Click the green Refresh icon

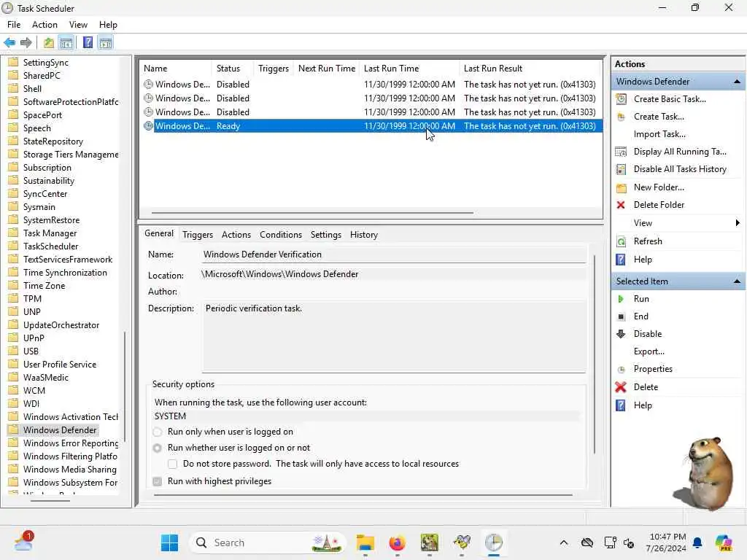click(x=622, y=241)
